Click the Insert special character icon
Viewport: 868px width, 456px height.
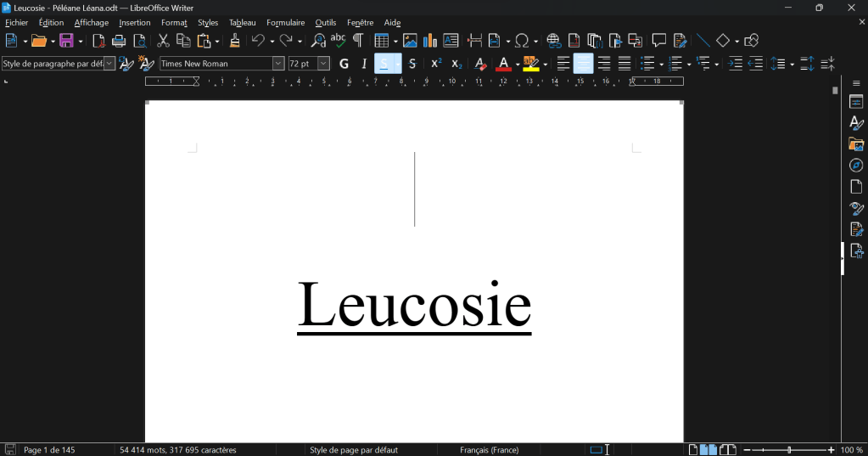523,41
